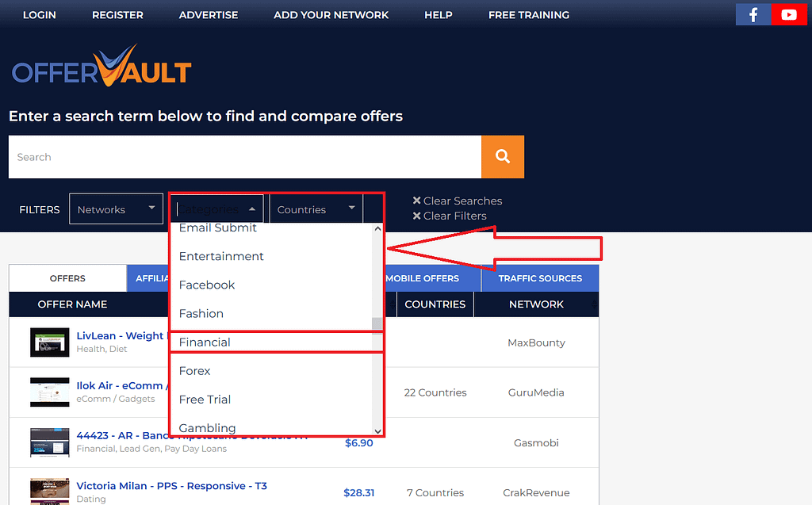Open the Networks filter dropdown
Image resolution: width=812 pixels, height=505 pixels.
(x=116, y=209)
